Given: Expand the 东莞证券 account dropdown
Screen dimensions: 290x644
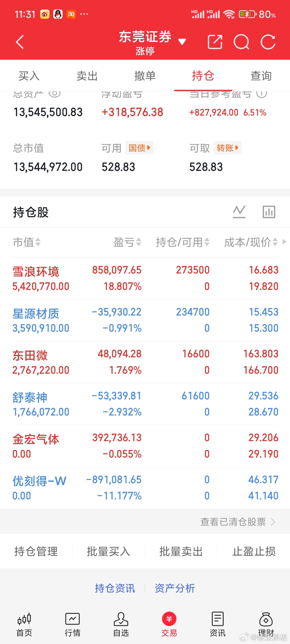Looking at the screenshot, I should (x=182, y=42).
